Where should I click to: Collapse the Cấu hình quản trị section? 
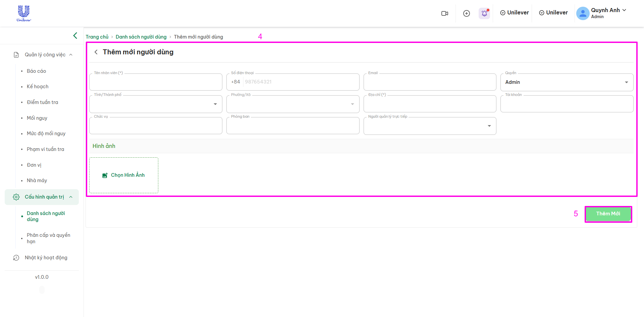[71, 197]
